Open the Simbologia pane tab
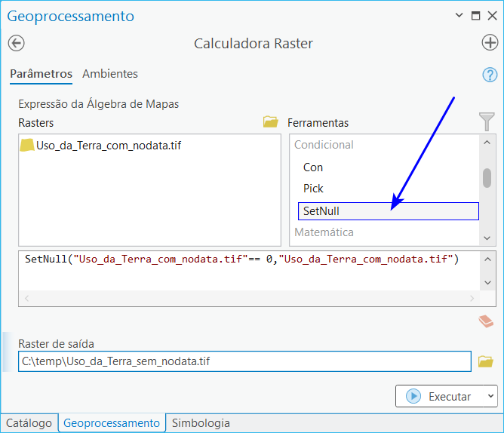Viewport: 504px width, 433px height. pos(201,423)
